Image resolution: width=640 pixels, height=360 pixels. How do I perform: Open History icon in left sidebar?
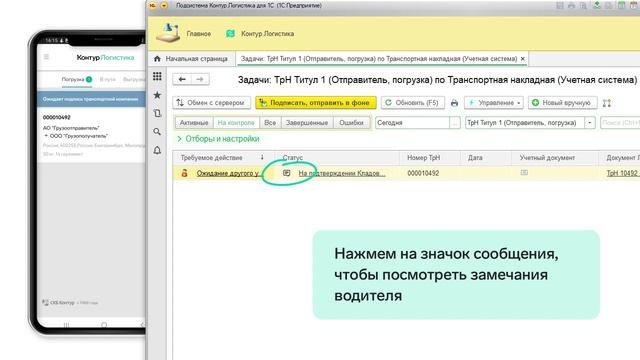157,113
